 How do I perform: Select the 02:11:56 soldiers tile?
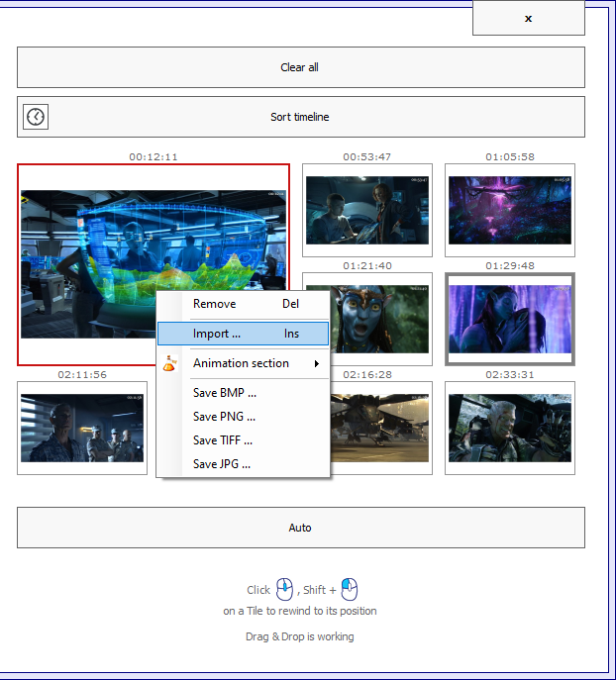click(x=82, y=428)
